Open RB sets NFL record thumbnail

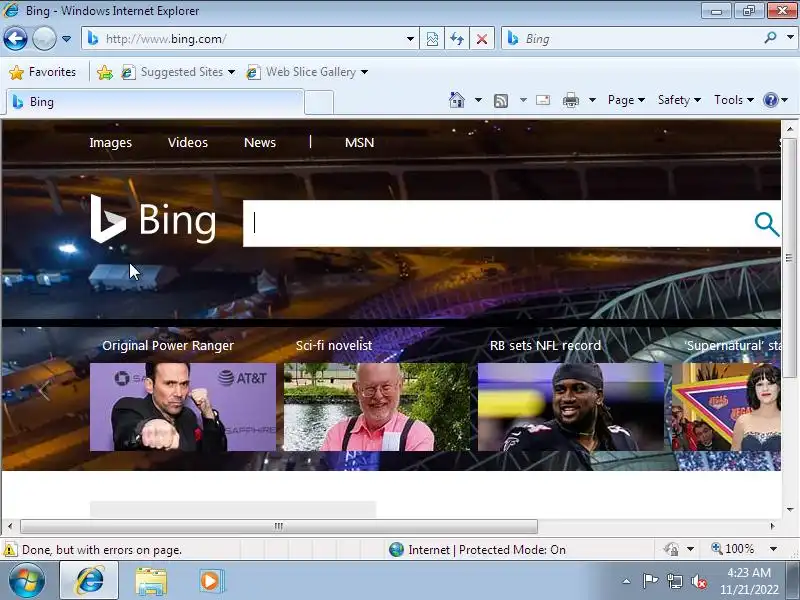click(571, 407)
